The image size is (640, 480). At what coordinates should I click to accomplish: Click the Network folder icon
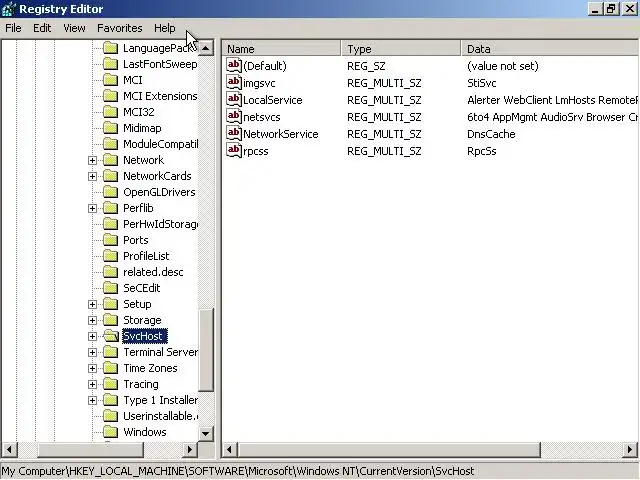pos(111,160)
